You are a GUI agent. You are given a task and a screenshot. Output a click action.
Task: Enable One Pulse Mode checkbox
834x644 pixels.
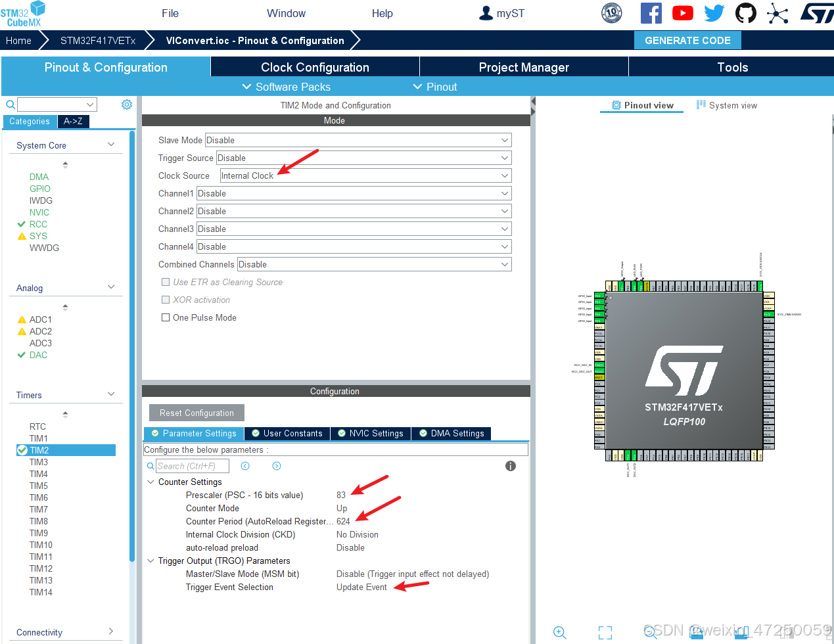(166, 317)
